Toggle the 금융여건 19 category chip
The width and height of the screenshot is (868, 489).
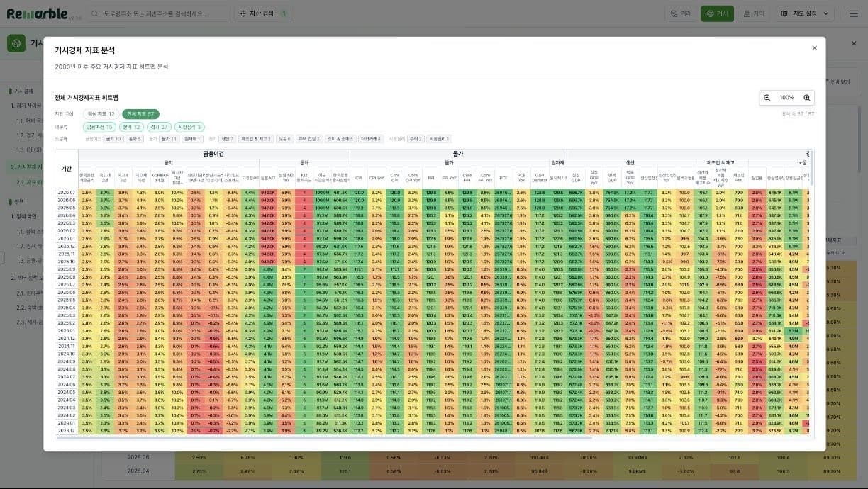(x=100, y=127)
